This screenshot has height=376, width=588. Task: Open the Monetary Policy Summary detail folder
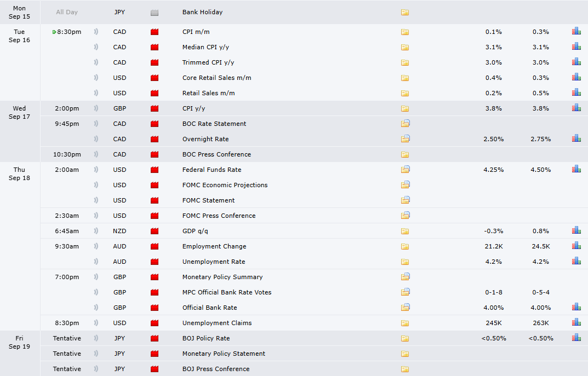pos(406,277)
